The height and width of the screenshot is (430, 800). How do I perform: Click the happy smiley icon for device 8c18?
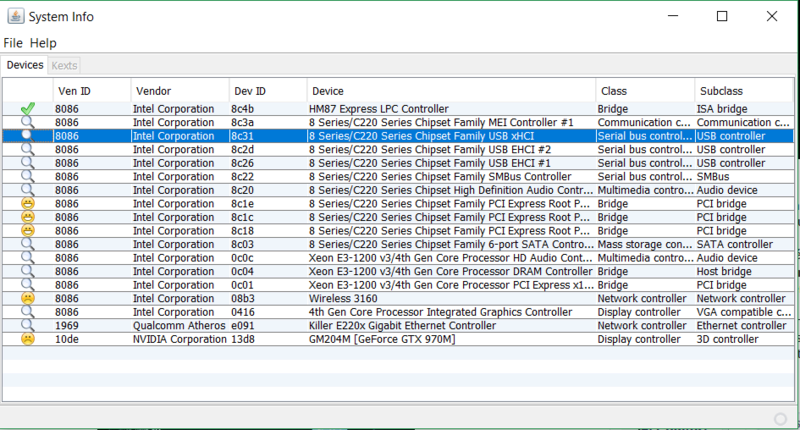[x=28, y=231]
